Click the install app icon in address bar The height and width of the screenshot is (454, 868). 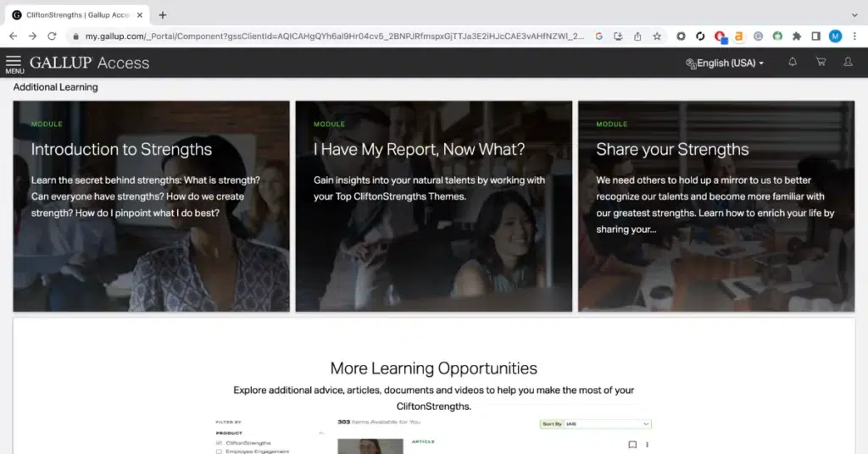coord(618,36)
